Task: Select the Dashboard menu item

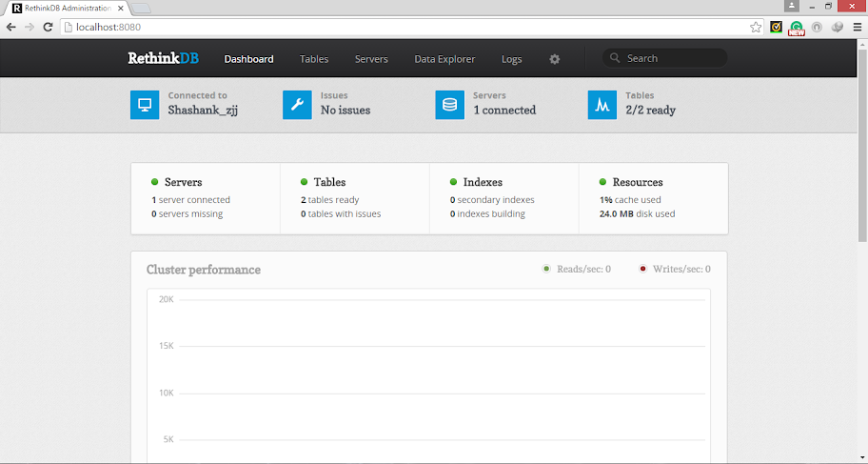Action: [x=248, y=59]
